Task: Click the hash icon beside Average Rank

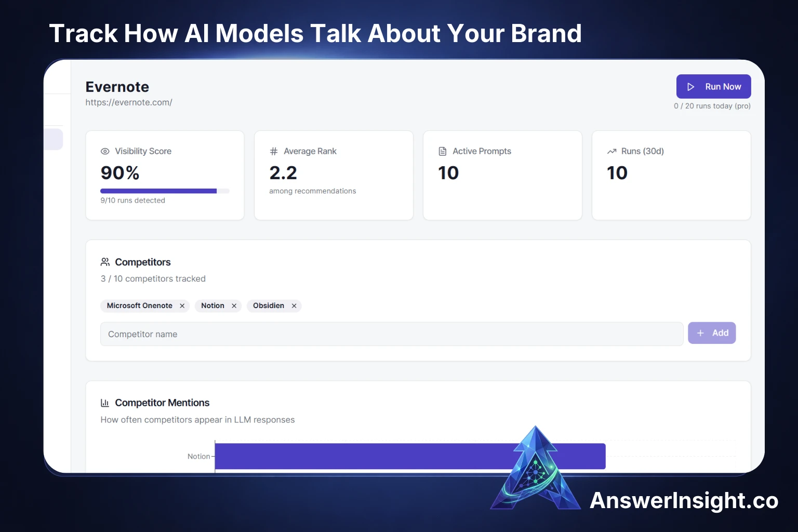Action: (274, 151)
